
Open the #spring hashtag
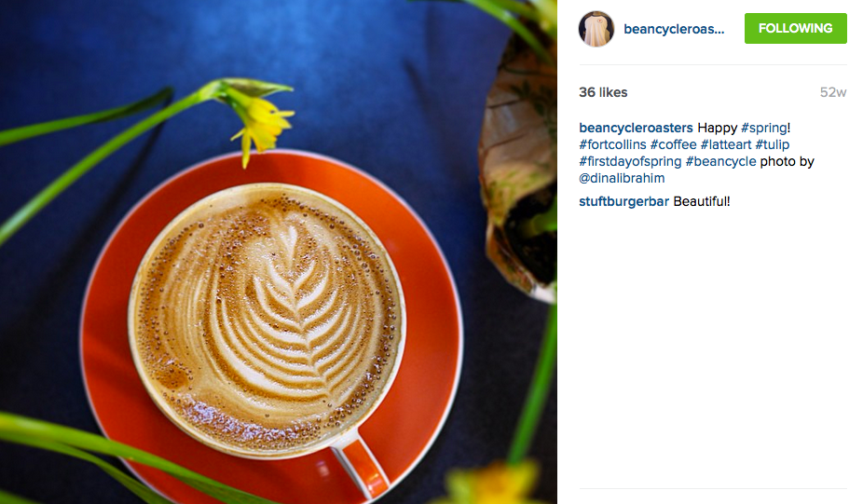[764, 128]
